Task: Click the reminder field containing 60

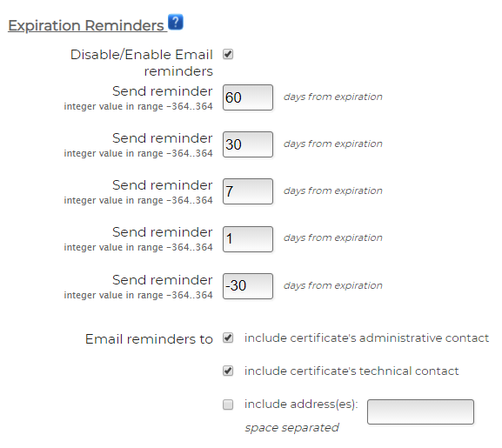Action: 248,97
